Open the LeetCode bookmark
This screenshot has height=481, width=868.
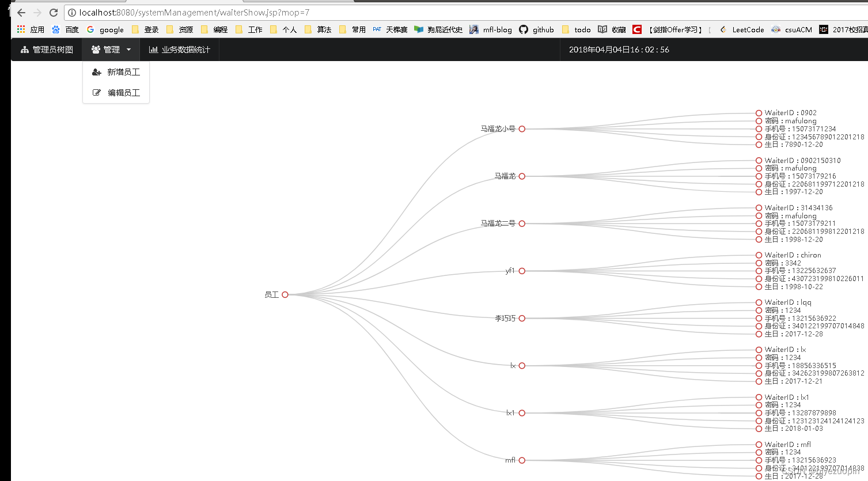[742, 29]
